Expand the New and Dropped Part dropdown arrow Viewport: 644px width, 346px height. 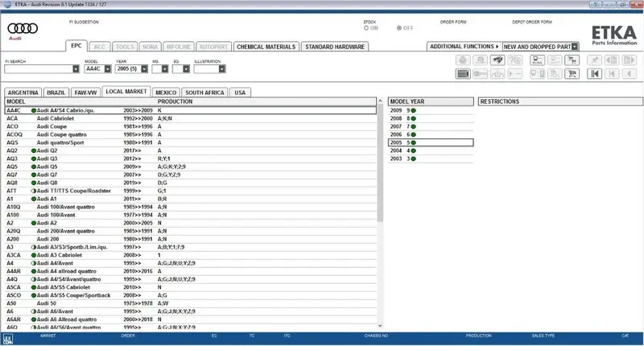(x=575, y=47)
